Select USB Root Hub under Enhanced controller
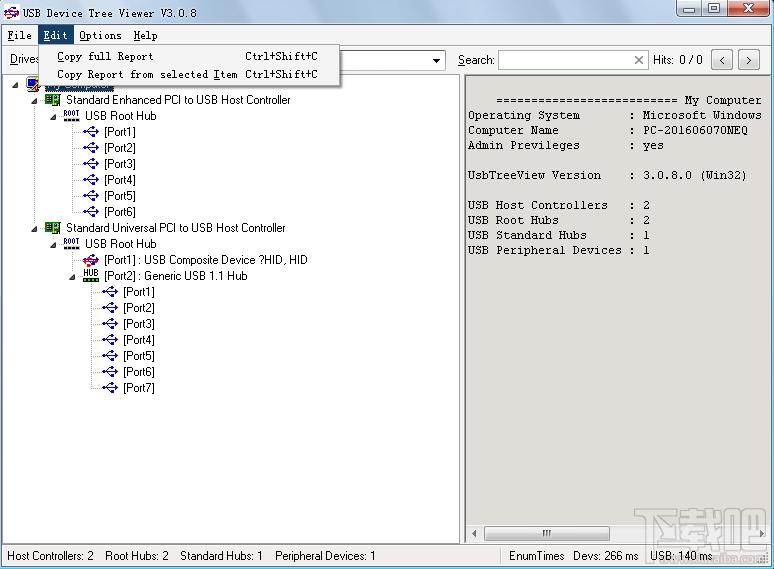Image resolution: width=774 pixels, height=569 pixels. click(x=120, y=115)
